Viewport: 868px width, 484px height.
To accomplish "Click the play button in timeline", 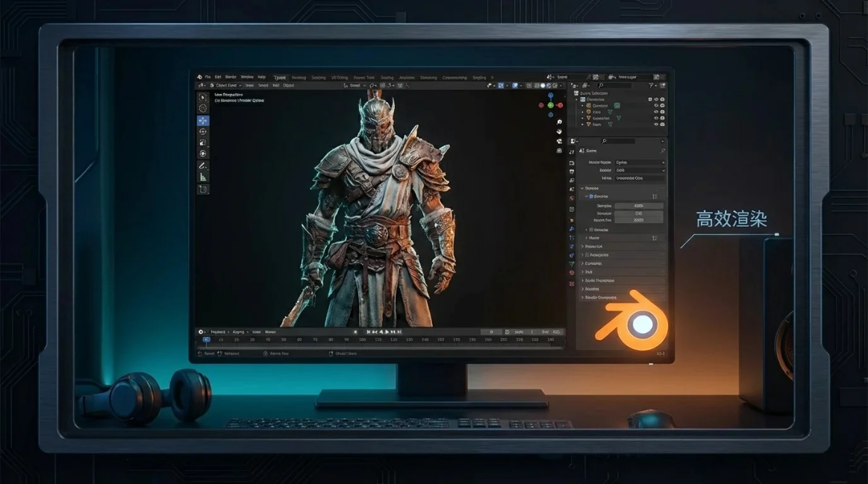I will [387, 332].
